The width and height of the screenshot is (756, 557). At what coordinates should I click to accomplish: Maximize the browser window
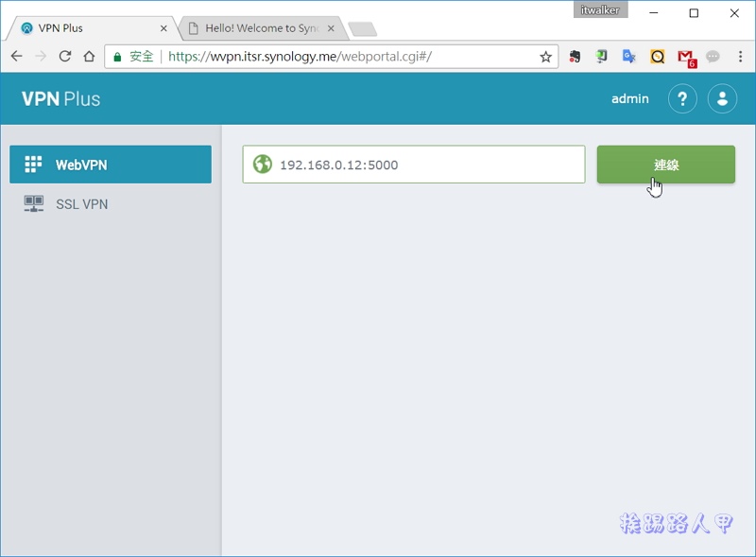[694, 13]
